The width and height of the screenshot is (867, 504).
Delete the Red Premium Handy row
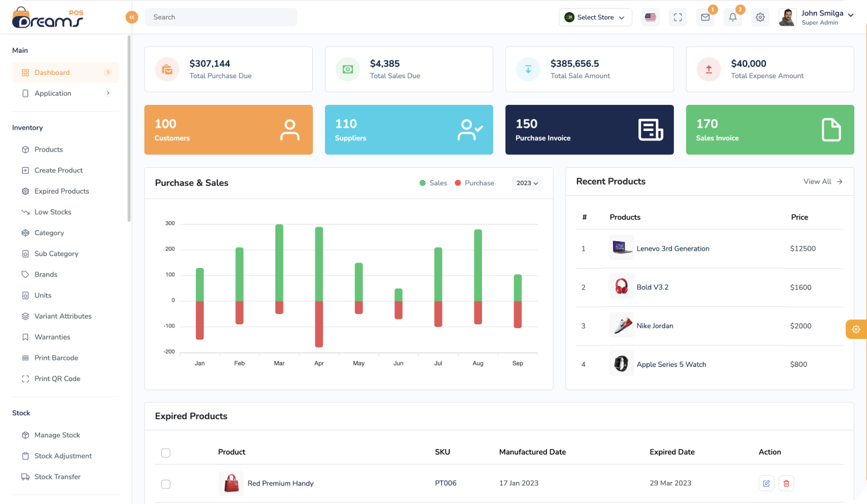(786, 483)
